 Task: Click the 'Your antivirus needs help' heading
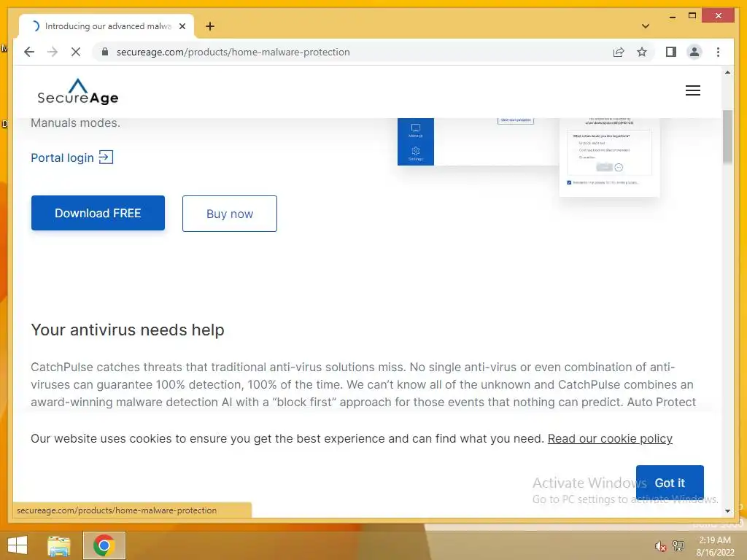[x=128, y=330]
